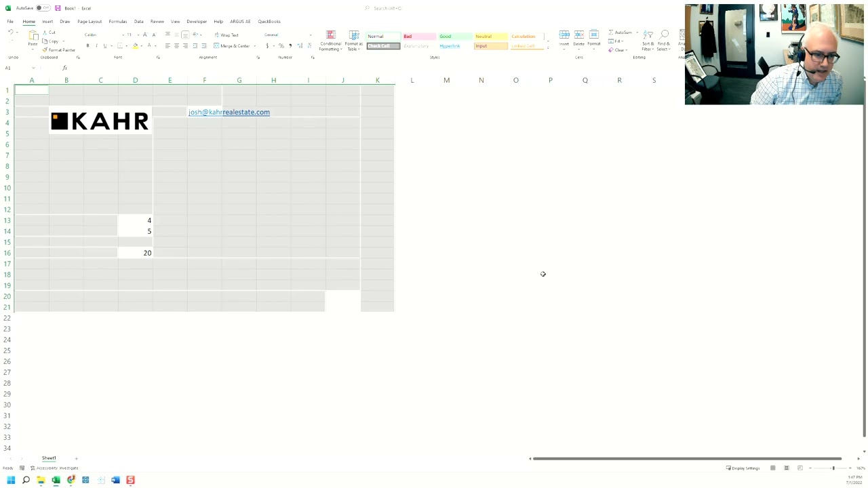The image size is (868, 488).
Task: Align text left
Action: [x=167, y=45]
